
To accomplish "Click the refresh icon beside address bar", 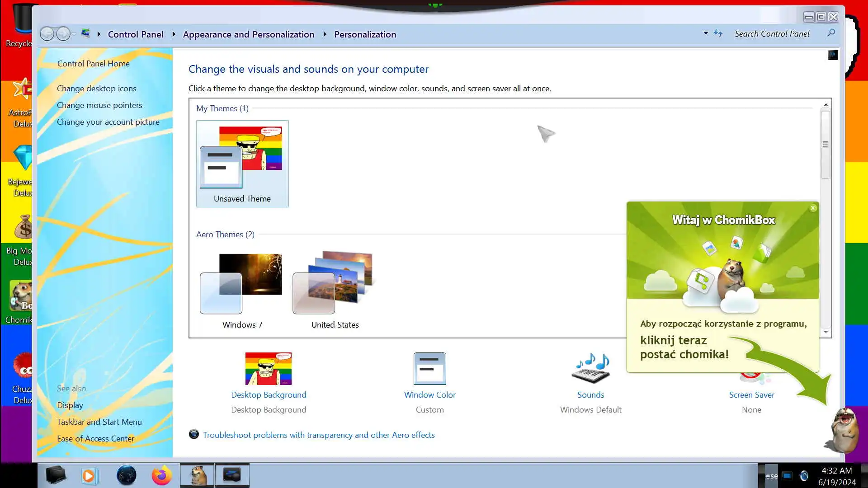I will pos(718,34).
